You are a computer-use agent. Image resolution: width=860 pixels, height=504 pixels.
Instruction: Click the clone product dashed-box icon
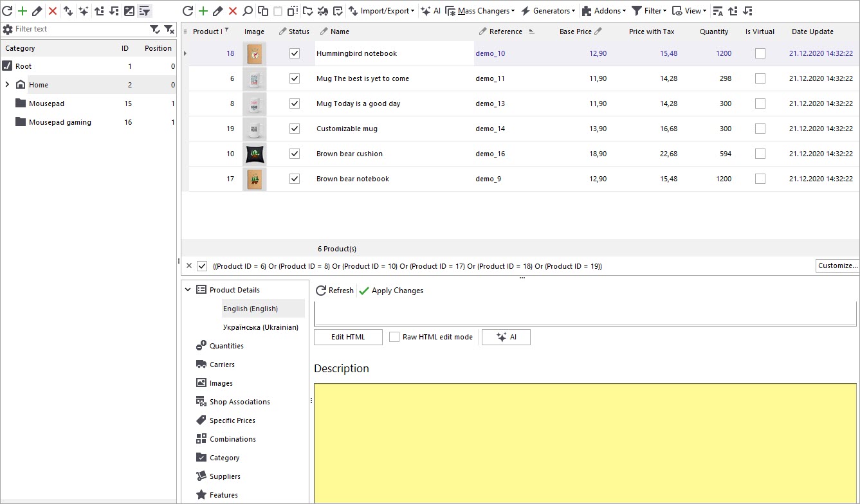pos(293,11)
